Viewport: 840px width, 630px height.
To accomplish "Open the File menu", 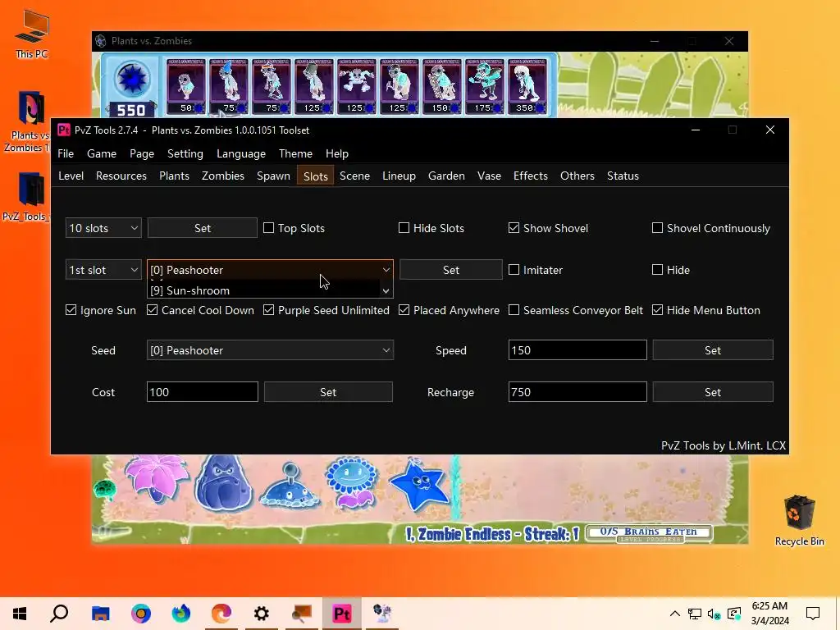I will pyautogui.click(x=66, y=153).
